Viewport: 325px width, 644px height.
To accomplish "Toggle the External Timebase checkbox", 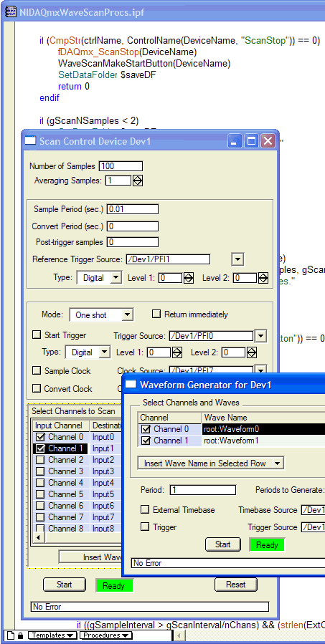I will click(145, 510).
